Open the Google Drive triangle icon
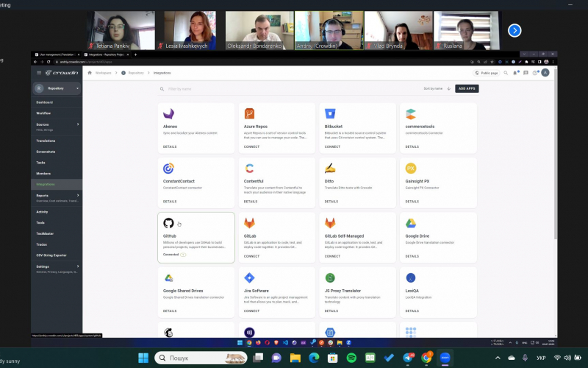The image size is (588, 368). tap(411, 223)
